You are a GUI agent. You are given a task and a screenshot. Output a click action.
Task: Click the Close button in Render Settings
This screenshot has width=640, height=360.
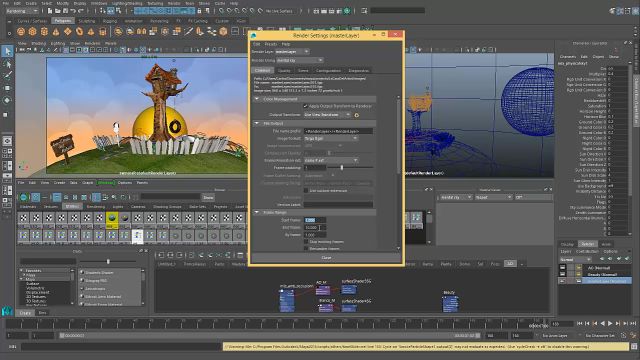[x=326, y=258]
